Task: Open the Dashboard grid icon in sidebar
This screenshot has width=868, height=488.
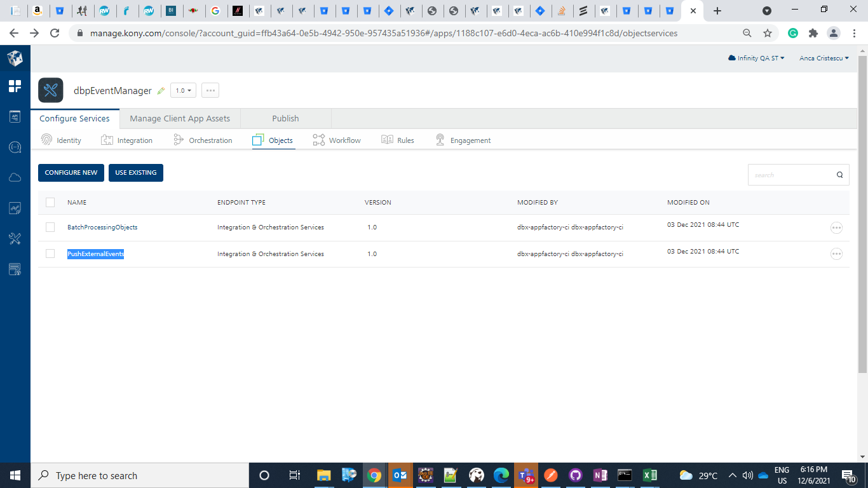Action: (x=15, y=86)
